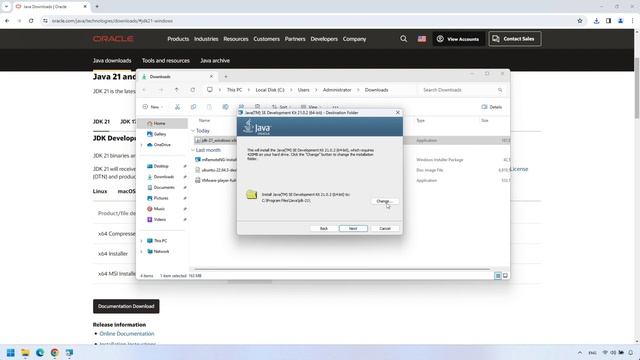
Task: Open the Products menu on Oracle site
Action: 178,39
